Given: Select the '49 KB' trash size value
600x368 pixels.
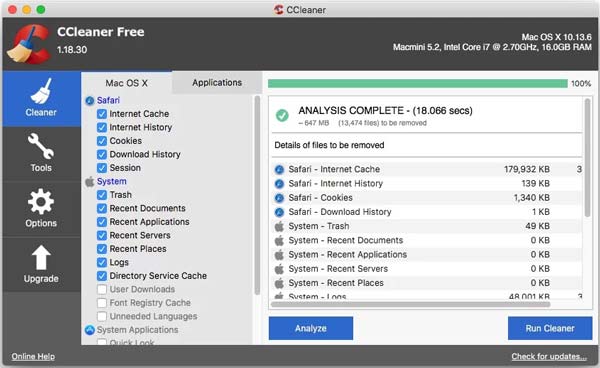Looking at the screenshot, I should point(538,226).
